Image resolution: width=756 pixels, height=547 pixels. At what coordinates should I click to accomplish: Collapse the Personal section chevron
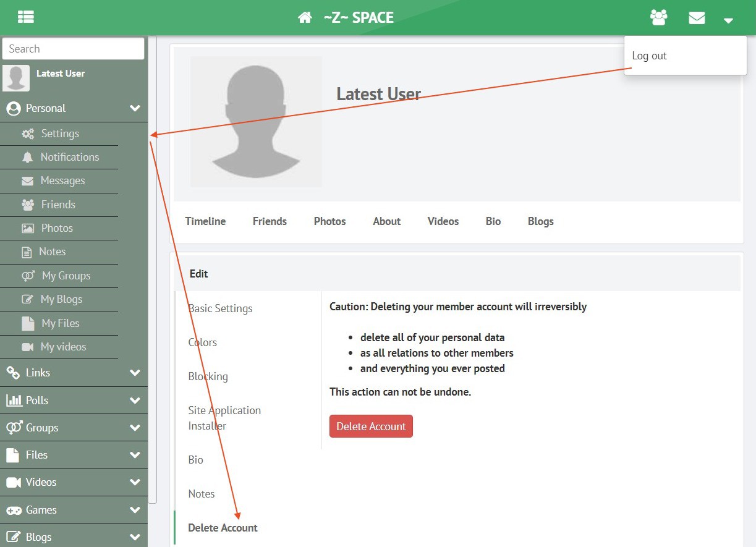click(x=135, y=109)
